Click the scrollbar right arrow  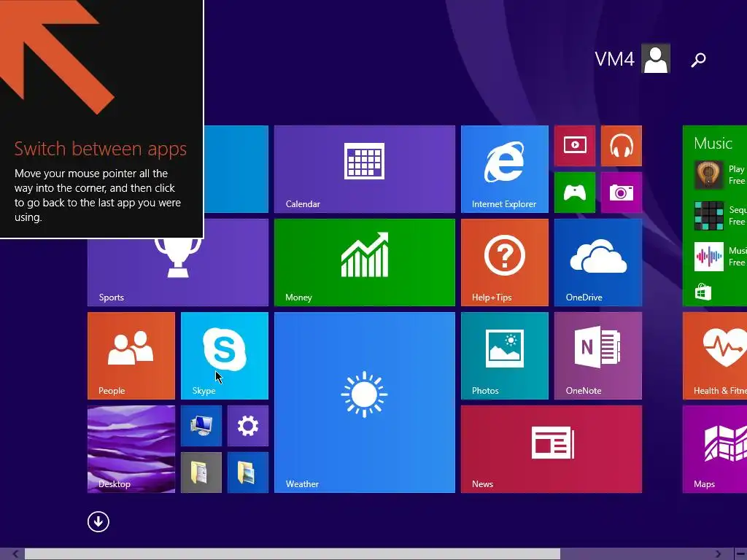pos(718,554)
